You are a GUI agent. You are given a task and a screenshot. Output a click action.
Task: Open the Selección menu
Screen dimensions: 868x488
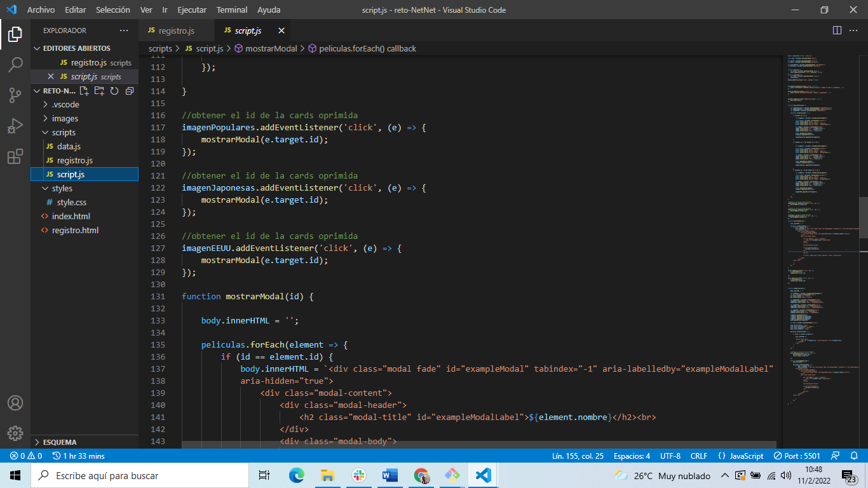(113, 10)
